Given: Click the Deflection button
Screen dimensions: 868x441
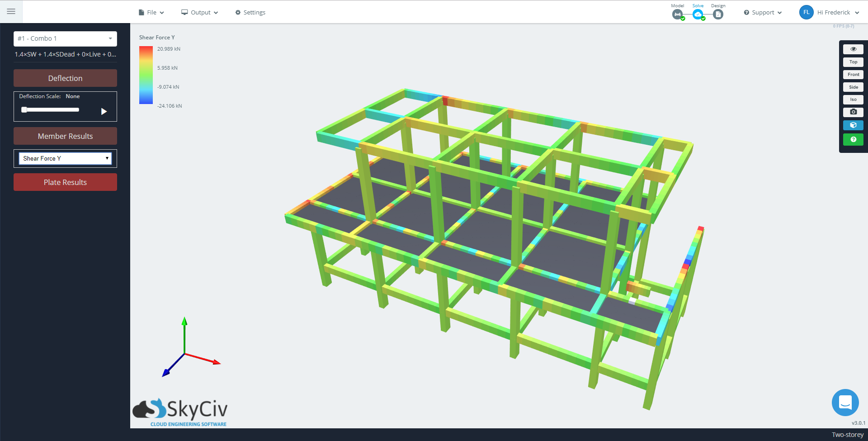Looking at the screenshot, I should pos(65,78).
